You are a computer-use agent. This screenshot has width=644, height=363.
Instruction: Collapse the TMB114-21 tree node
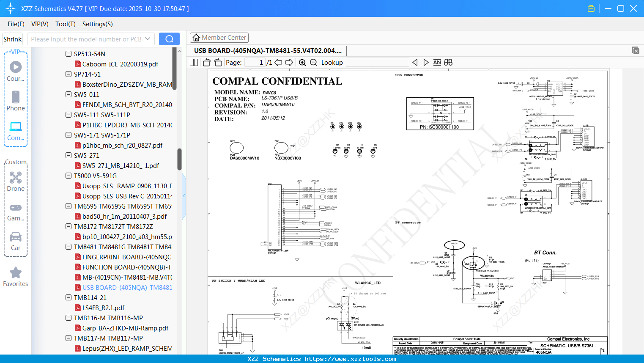69,297
